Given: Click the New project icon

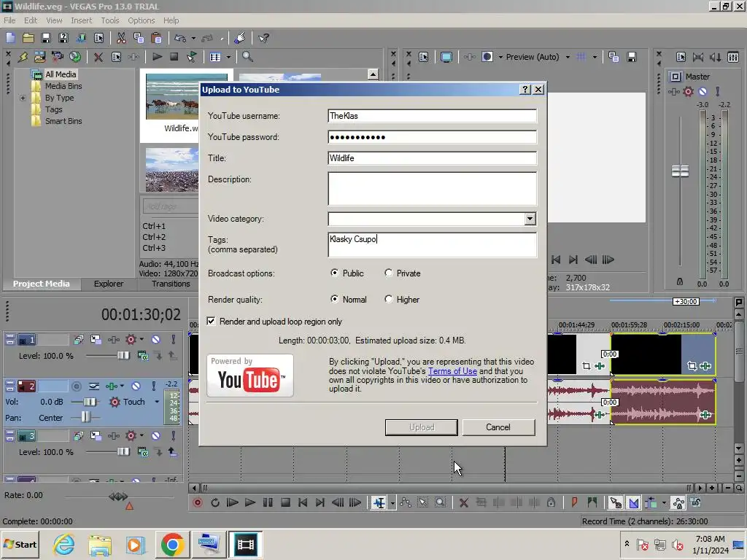Looking at the screenshot, I should pyautogui.click(x=10, y=38).
